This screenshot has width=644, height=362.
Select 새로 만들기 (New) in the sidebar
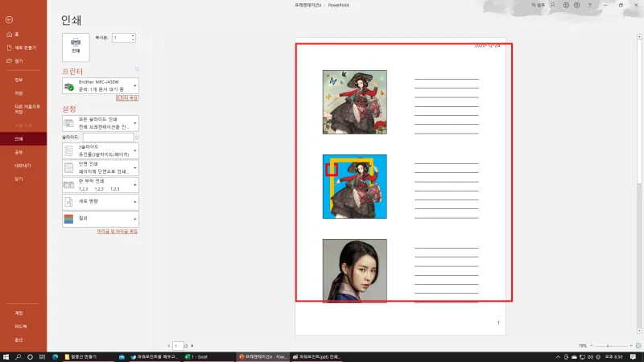coord(23,47)
